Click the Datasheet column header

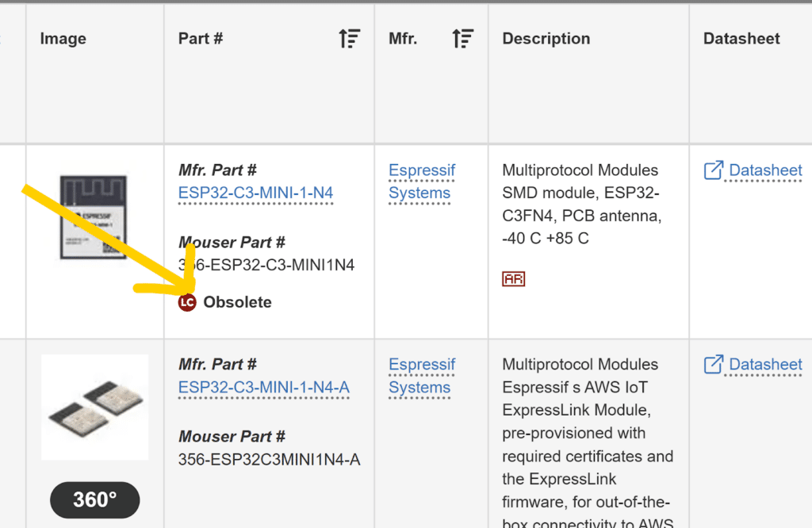coord(741,39)
